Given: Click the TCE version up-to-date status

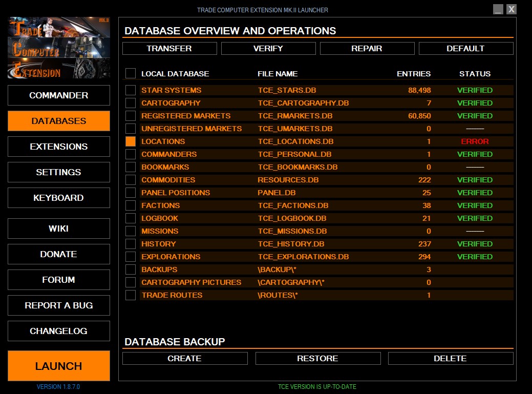Looking at the screenshot, I should click(317, 387).
